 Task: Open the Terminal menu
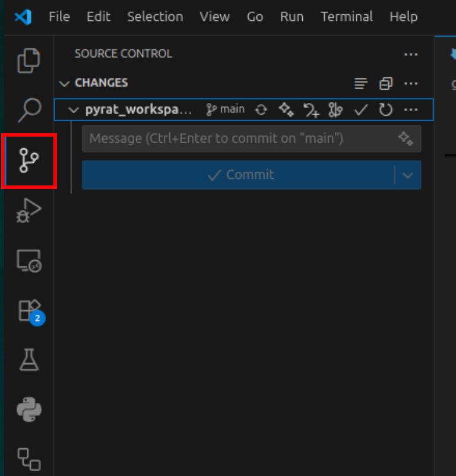[x=346, y=17]
